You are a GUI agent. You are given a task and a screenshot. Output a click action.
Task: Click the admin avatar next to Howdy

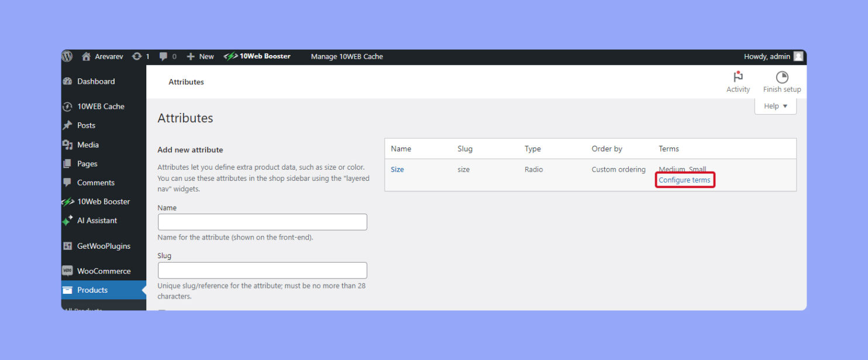click(798, 56)
